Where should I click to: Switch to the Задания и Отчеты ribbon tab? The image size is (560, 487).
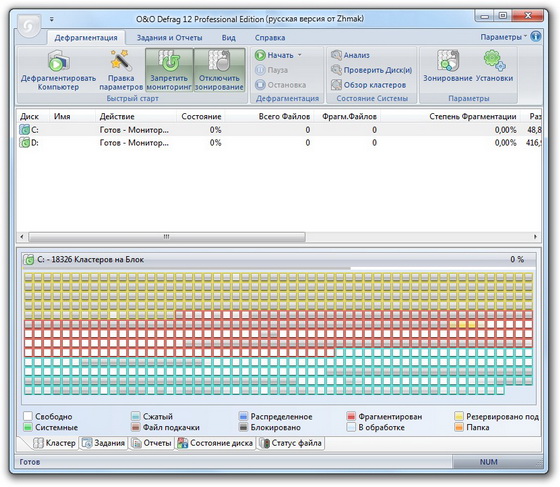point(170,37)
